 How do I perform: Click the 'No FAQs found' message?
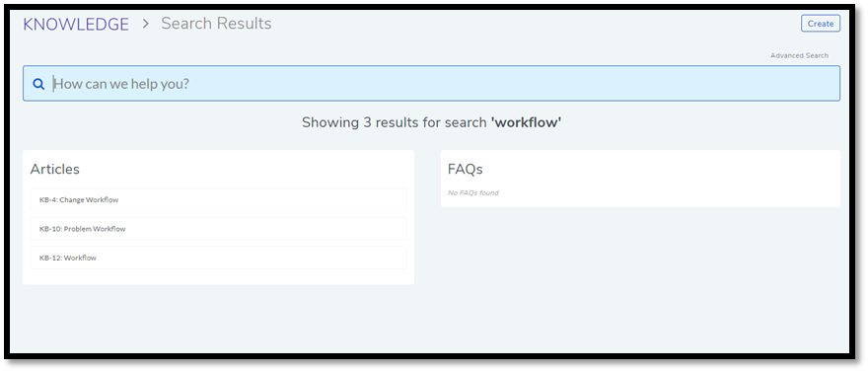point(472,193)
